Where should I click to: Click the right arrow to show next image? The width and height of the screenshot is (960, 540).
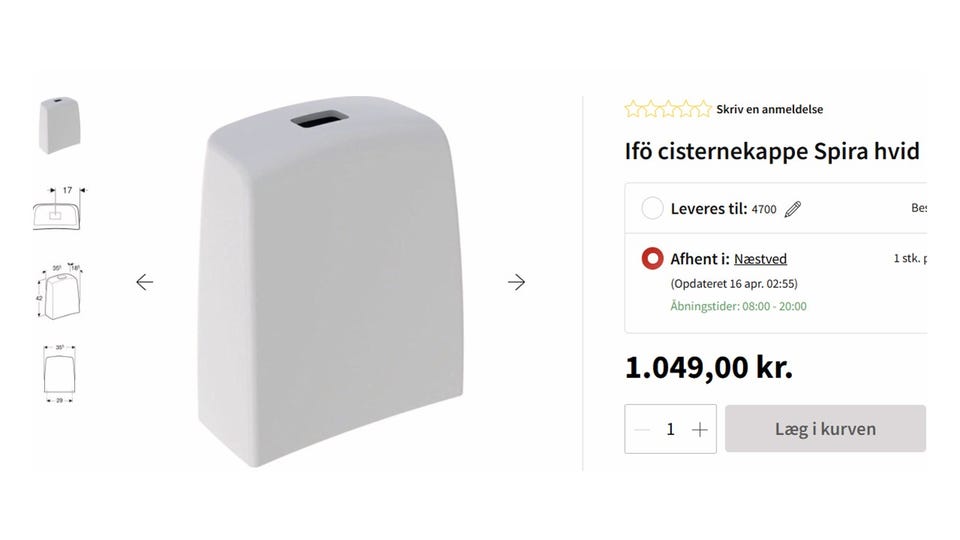click(x=516, y=282)
